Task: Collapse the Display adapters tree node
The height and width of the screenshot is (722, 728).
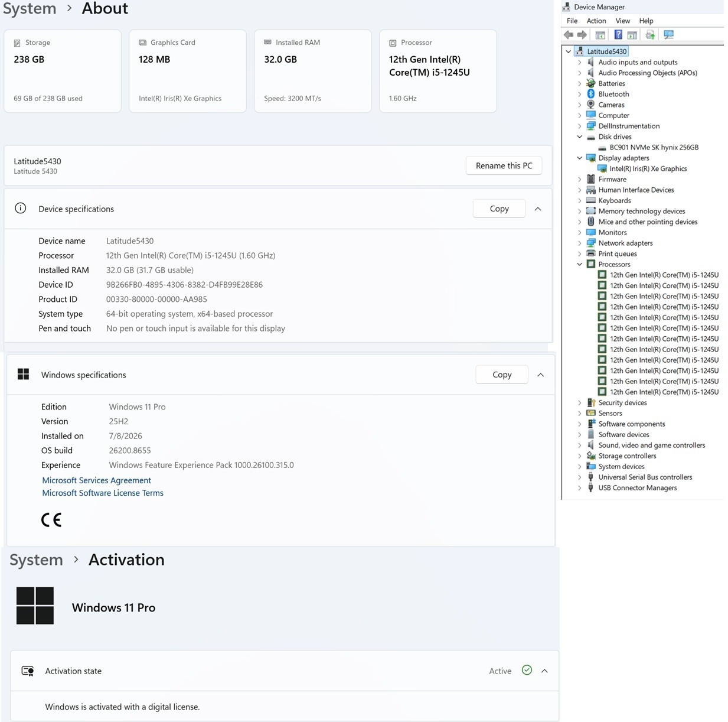Action: [x=580, y=158]
